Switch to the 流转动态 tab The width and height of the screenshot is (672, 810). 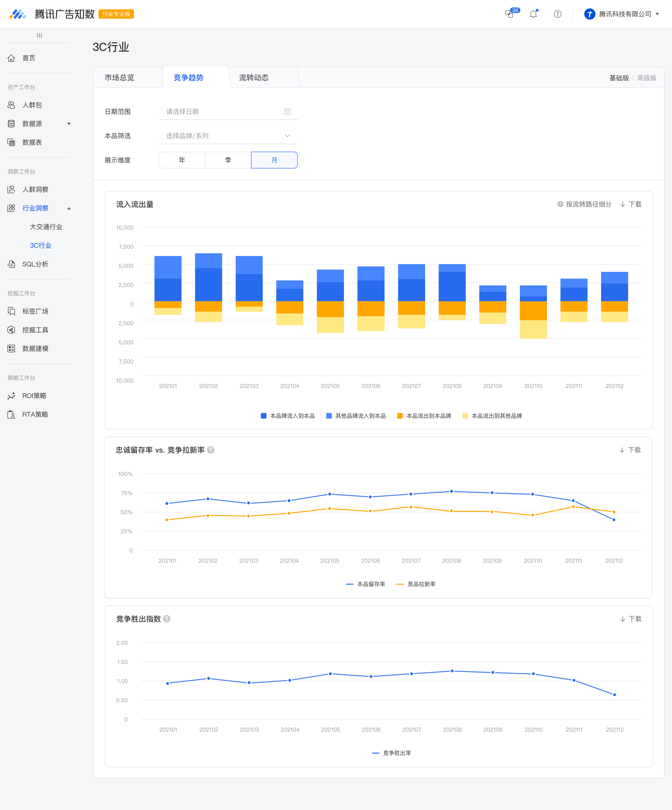click(x=254, y=77)
